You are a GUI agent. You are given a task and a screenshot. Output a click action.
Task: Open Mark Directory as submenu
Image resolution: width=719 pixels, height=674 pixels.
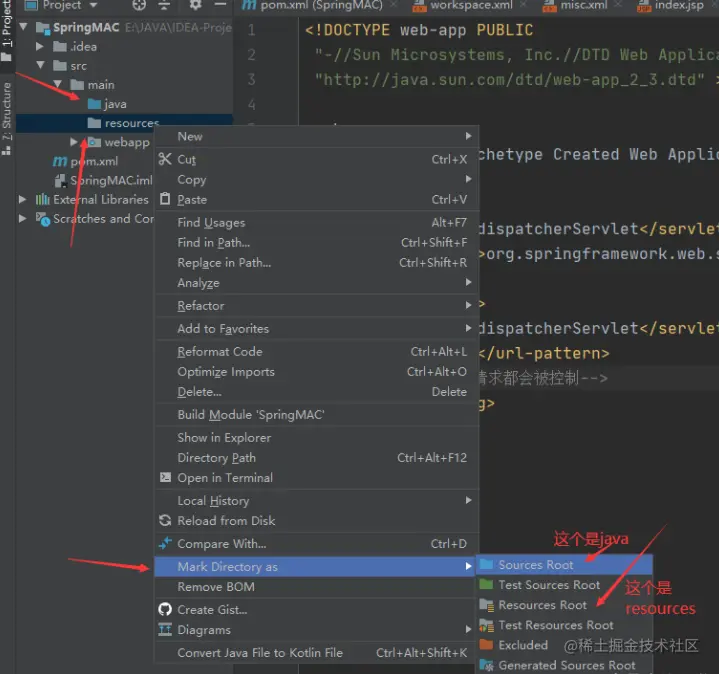(316, 567)
